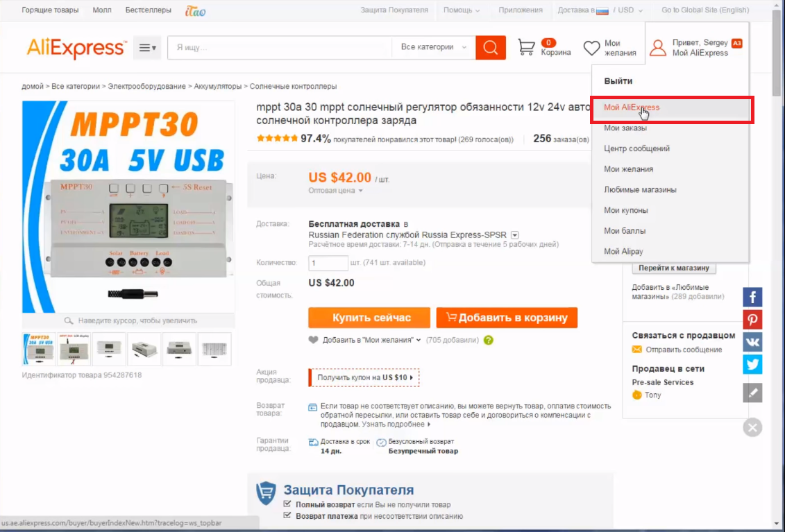Click the envelope icon to message seller

pyautogui.click(x=636, y=350)
